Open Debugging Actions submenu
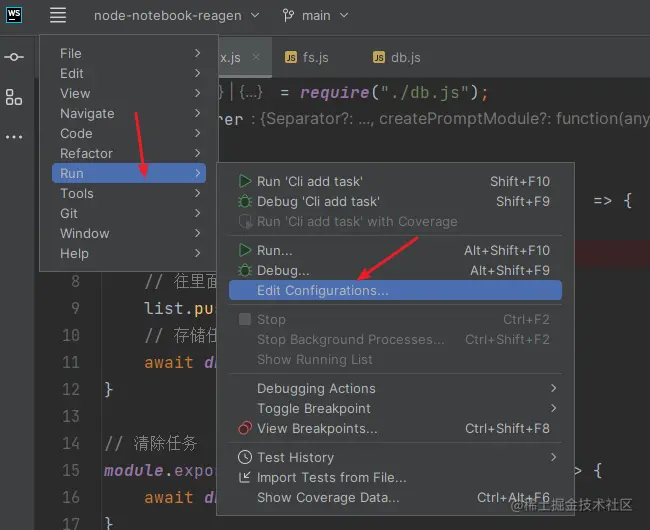The image size is (650, 530). coord(395,388)
